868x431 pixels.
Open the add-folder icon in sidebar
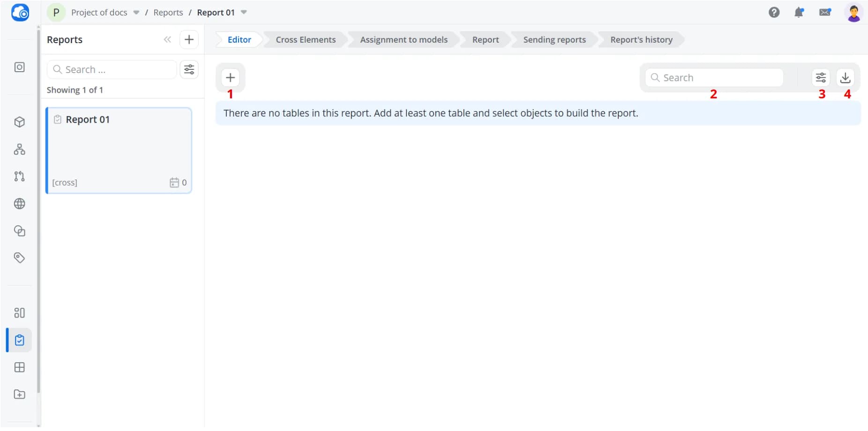click(x=19, y=394)
